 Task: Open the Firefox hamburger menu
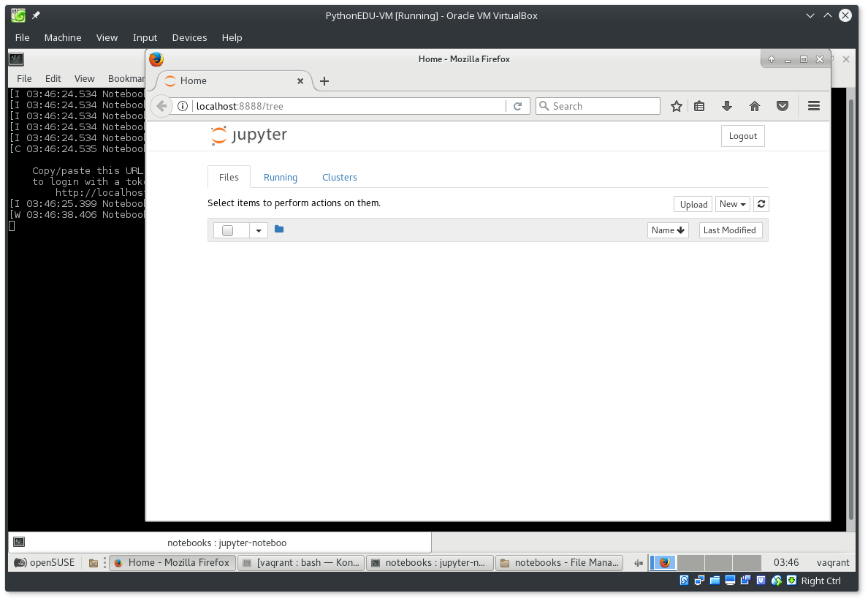click(x=814, y=106)
